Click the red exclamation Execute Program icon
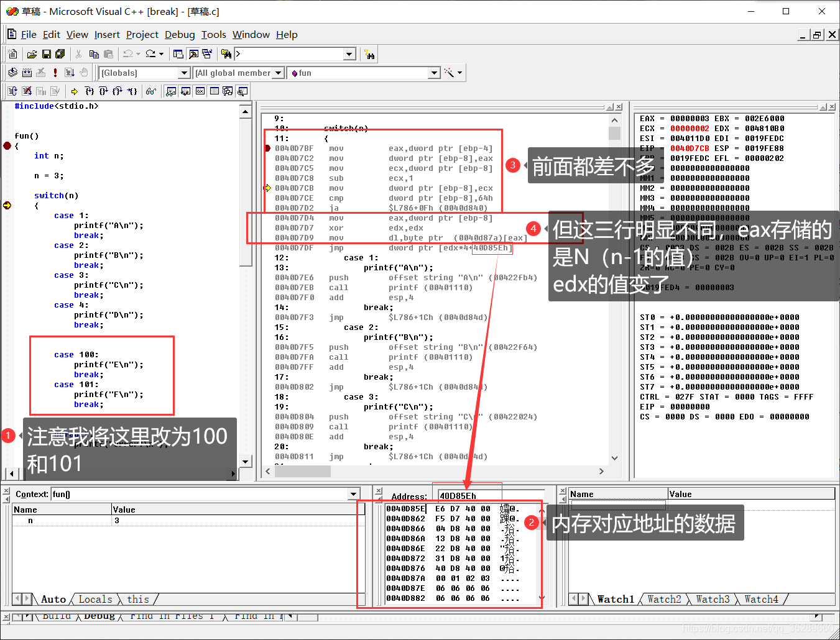This screenshot has width=840, height=640. coord(55,73)
